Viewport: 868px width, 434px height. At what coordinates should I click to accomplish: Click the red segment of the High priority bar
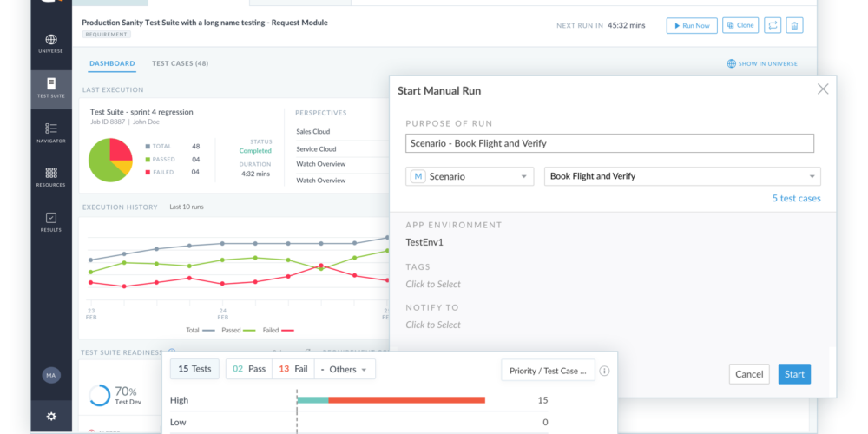pyautogui.click(x=406, y=400)
